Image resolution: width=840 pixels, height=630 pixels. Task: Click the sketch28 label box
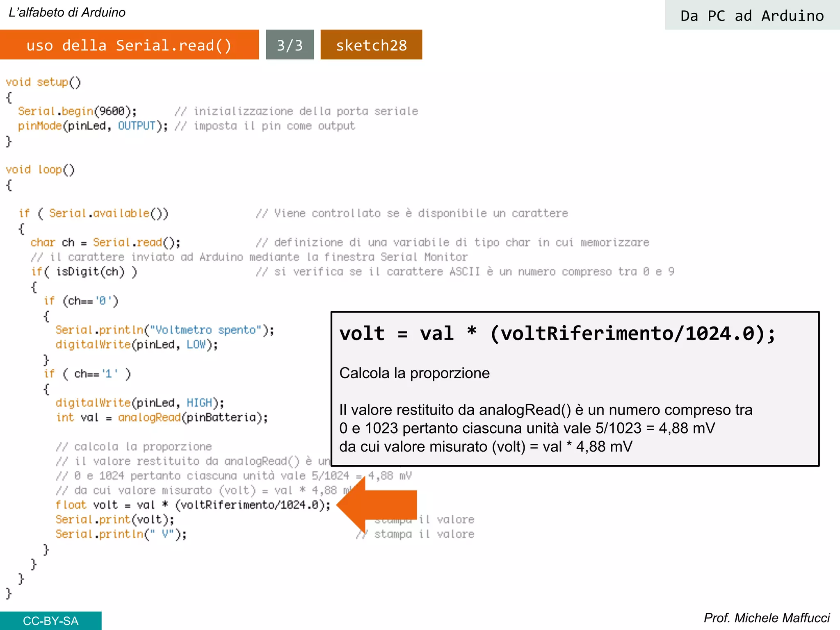tap(371, 45)
